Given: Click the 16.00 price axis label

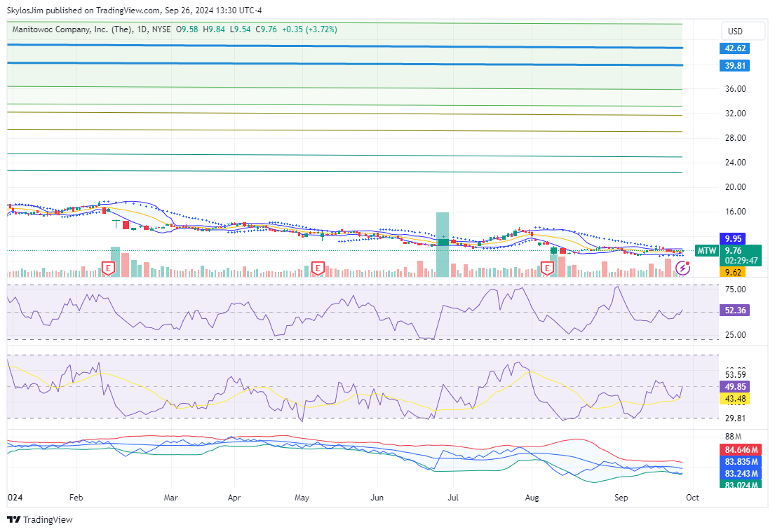Looking at the screenshot, I should (736, 212).
